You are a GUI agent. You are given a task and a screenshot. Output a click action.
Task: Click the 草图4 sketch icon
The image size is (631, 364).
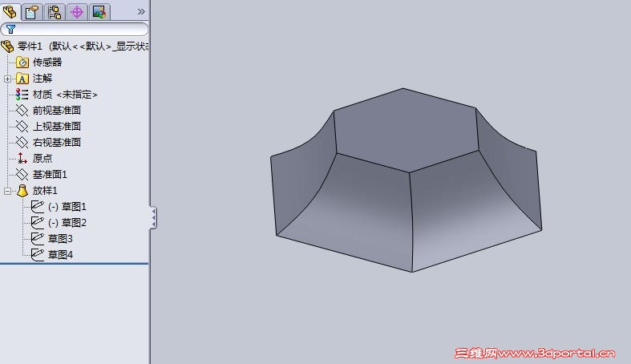point(38,254)
